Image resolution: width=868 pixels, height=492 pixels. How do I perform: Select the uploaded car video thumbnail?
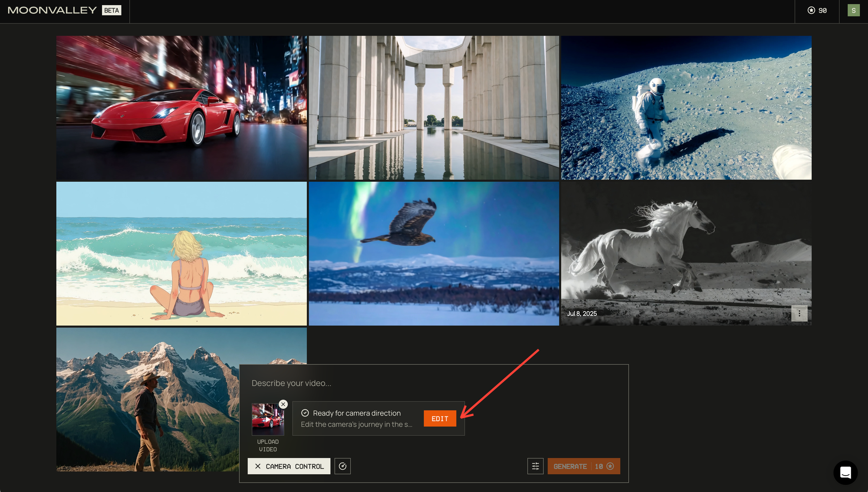point(268,420)
